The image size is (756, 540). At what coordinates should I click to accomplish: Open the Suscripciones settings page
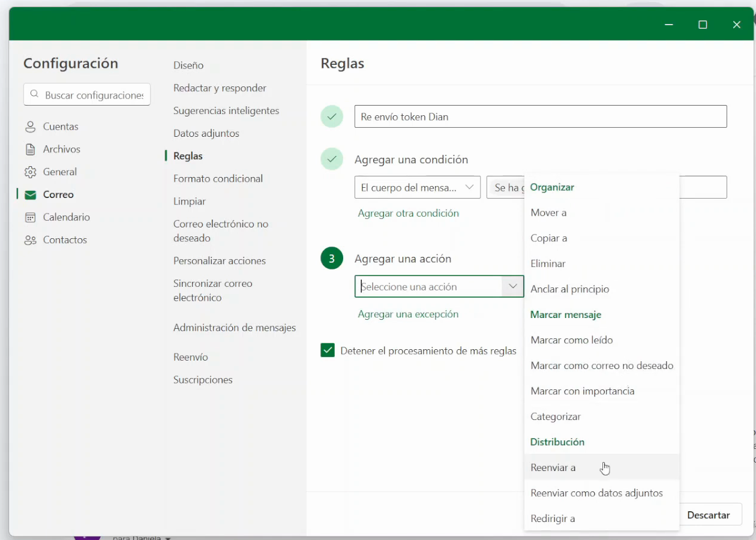pos(203,380)
